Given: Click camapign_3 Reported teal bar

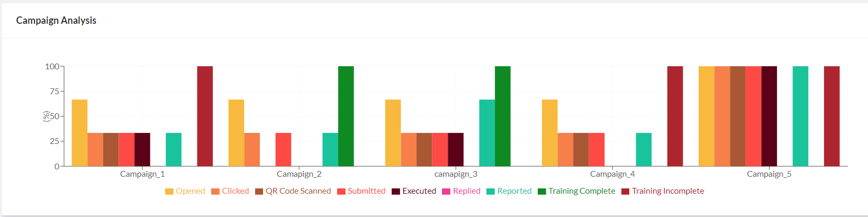Looking at the screenshot, I should point(487,133).
